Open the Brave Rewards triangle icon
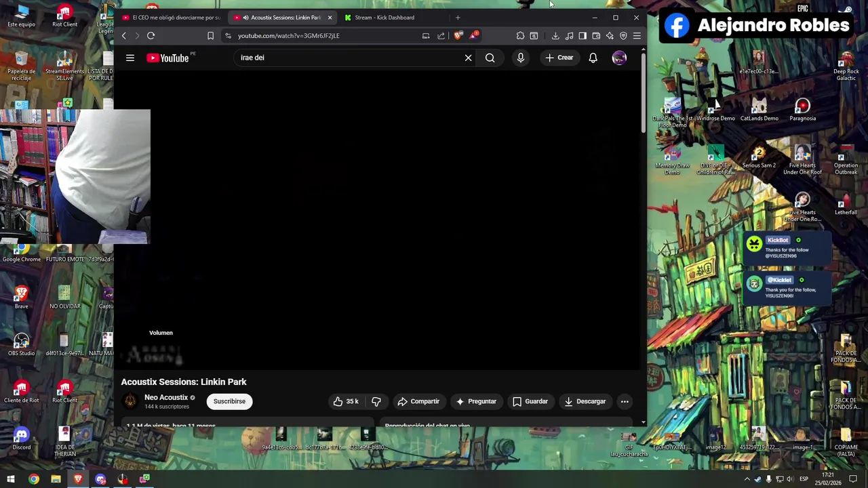868x488 pixels. [x=474, y=36]
